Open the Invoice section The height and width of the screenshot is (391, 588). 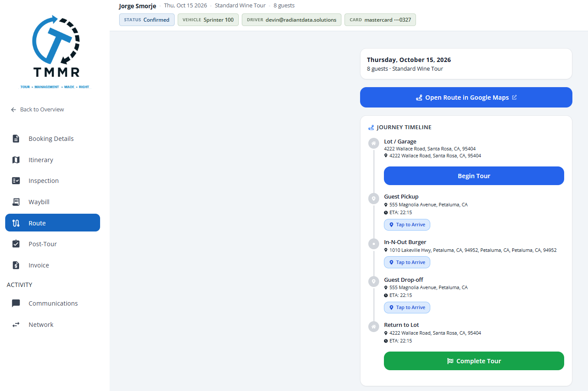coord(52,265)
